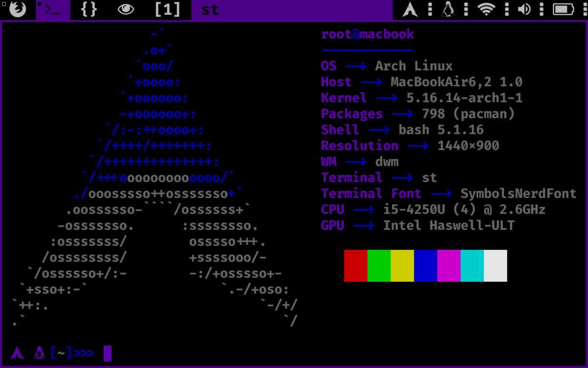Click the bash 5.1.16 text

tap(441, 130)
